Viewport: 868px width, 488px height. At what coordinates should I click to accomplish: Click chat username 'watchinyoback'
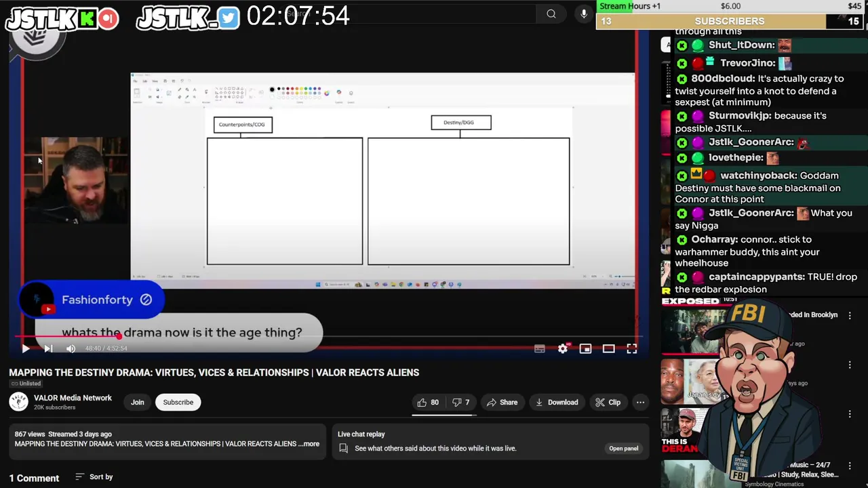click(x=758, y=176)
